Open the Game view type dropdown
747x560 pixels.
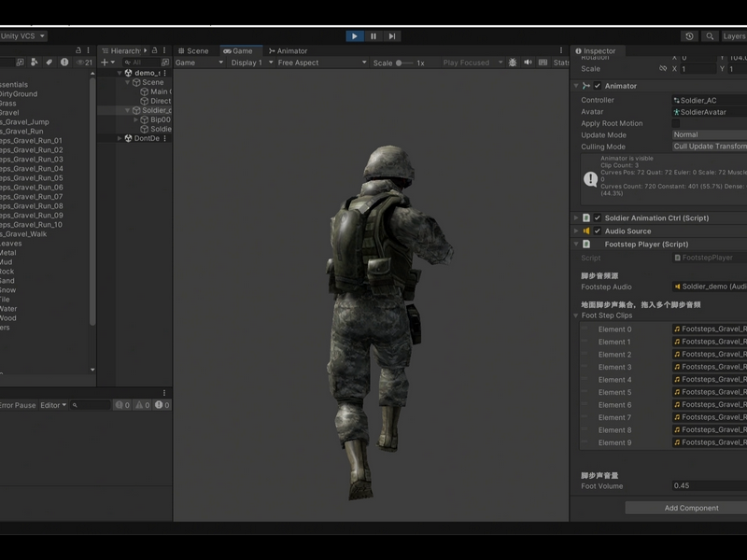199,63
